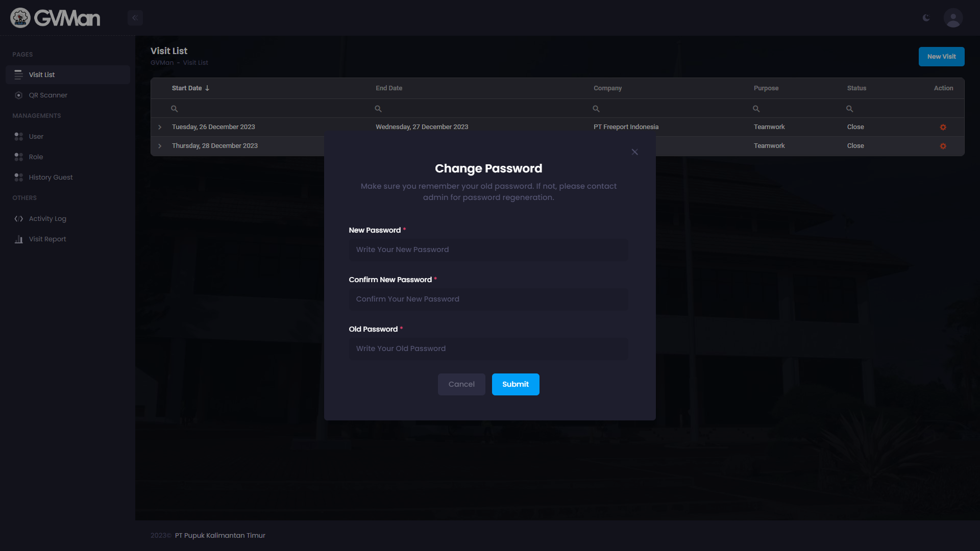Close the Change Password dialog
980x551 pixels.
pyautogui.click(x=634, y=152)
